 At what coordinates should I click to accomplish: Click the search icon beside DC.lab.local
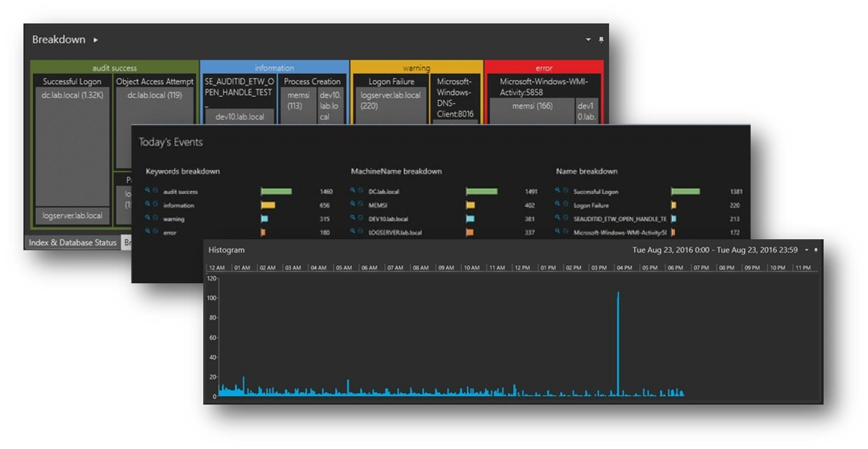coord(353,191)
